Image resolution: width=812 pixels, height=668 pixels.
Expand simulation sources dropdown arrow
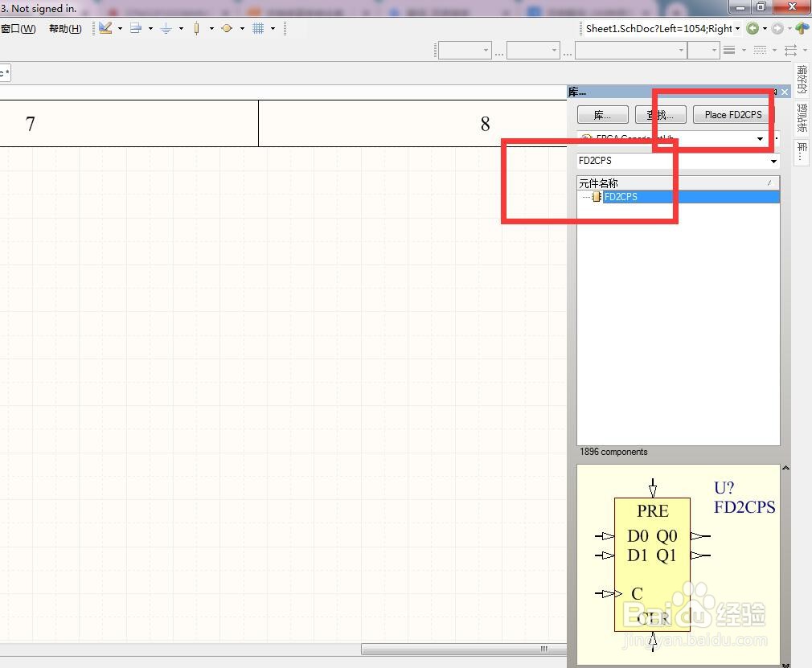click(x=242, y=28)
